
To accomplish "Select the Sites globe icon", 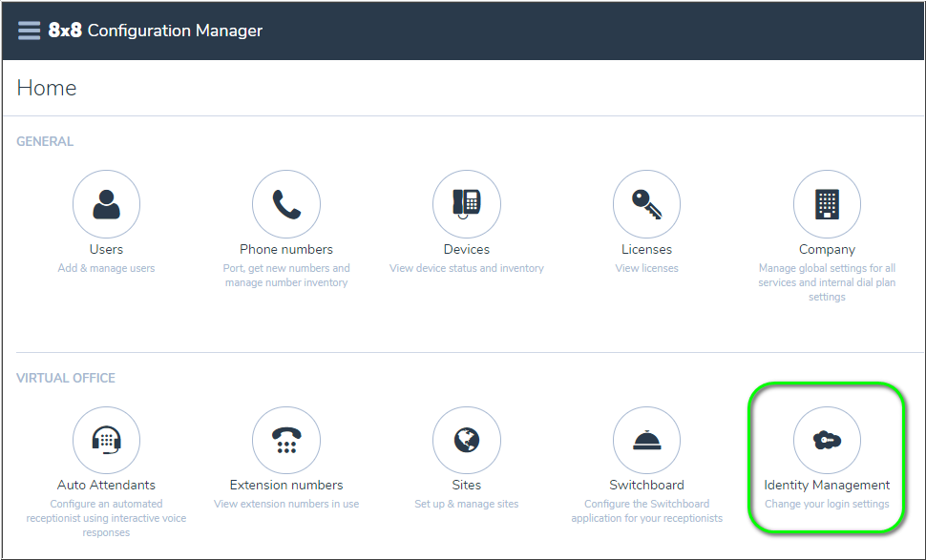I will [x=466, y=440].
